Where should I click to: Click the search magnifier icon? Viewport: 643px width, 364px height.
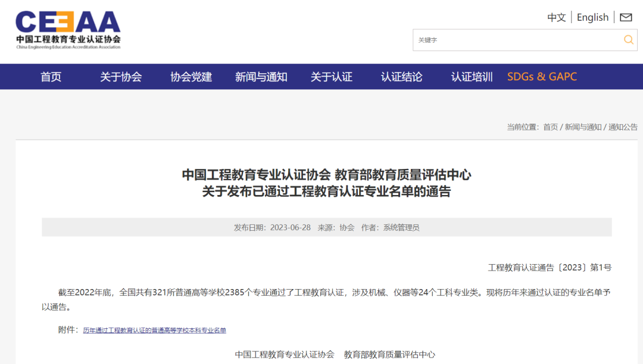[x=629, y=40]
